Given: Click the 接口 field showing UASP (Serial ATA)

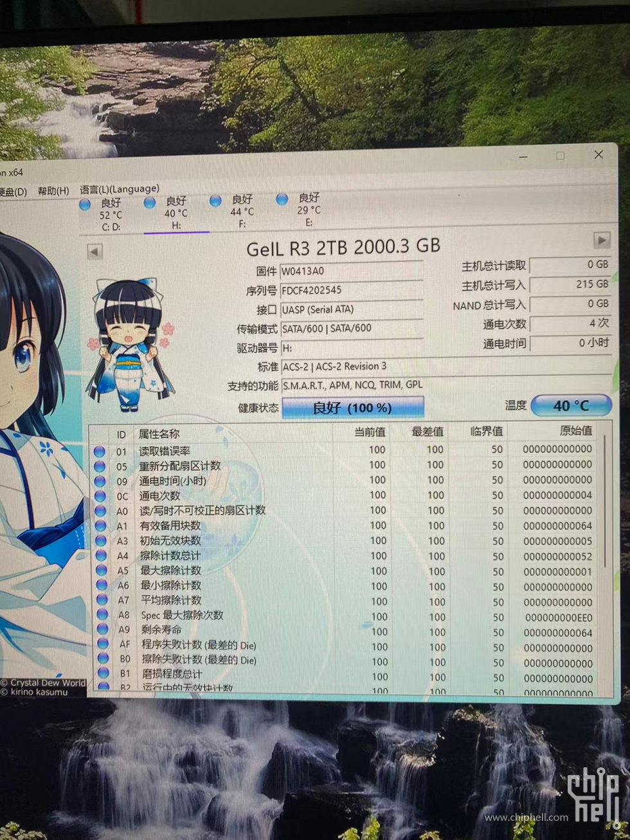Looking at the screenshot, I should (352, 309).
